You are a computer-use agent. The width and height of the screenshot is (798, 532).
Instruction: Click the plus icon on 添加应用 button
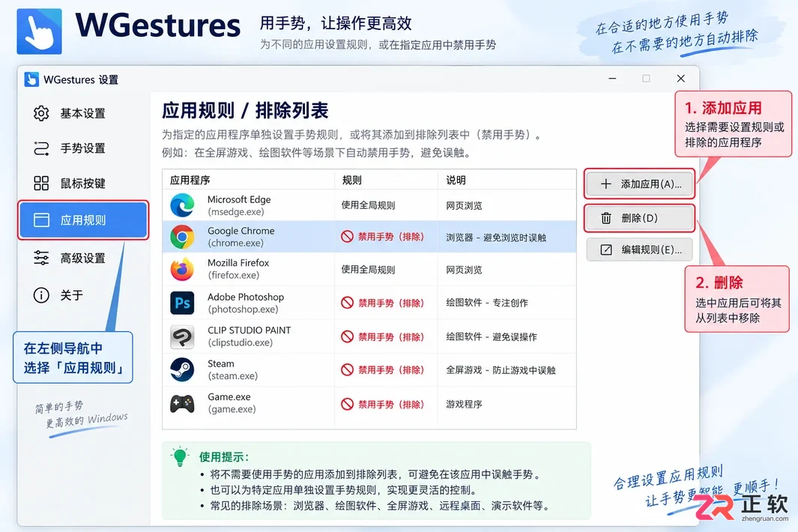click(605, 184)
